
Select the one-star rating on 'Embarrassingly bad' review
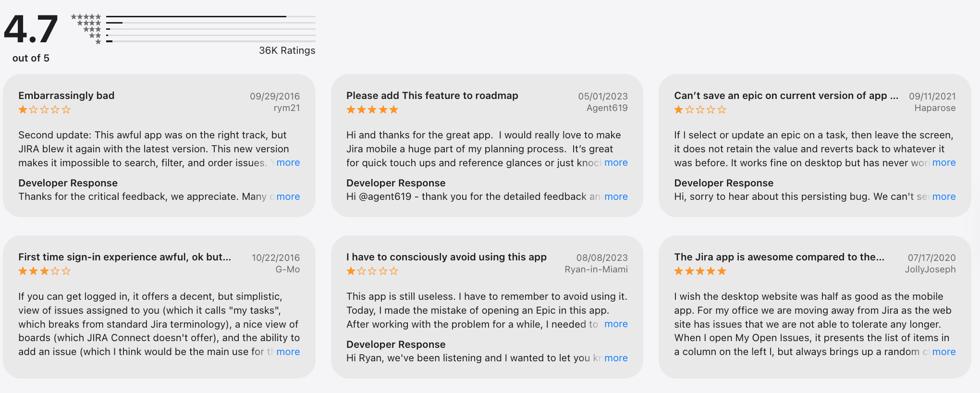click(44, 110)
